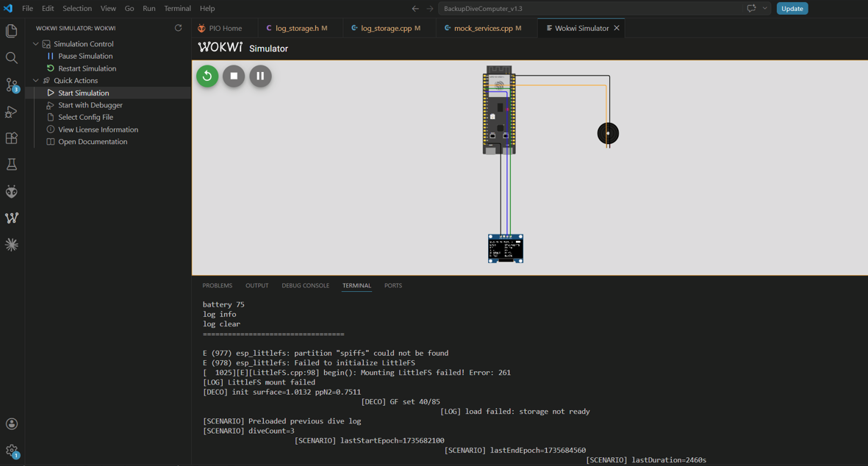Screen dimensions: 868x466
Task: Stop the simulation with square button
Action: pos(234,76)
